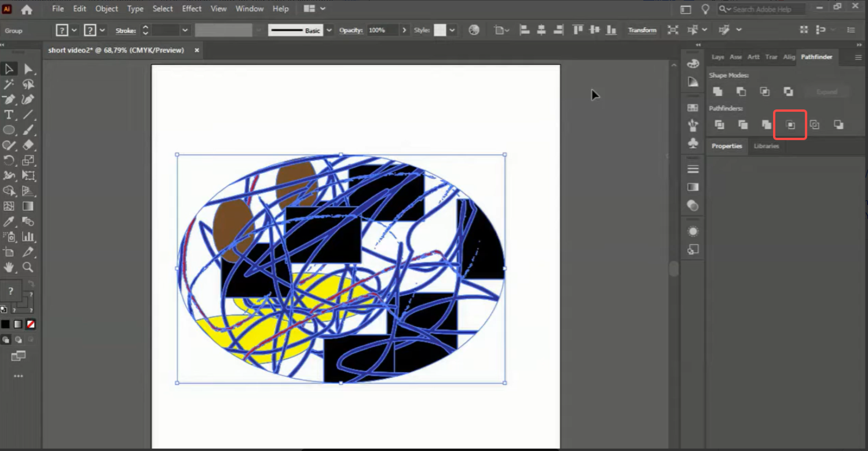This screenshot has width=868, height=451.
Task: Select the Magic Wand tool
Action: (9, 85)
